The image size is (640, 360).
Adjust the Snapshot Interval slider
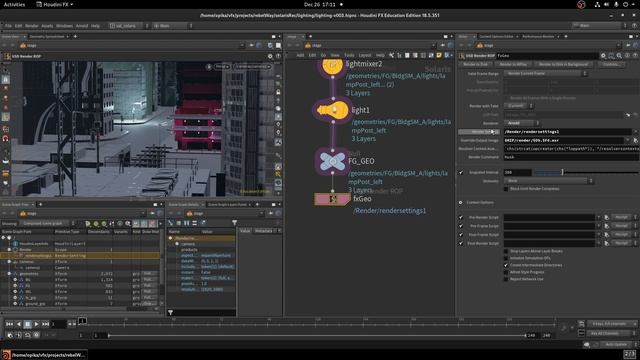click(585, 172)
